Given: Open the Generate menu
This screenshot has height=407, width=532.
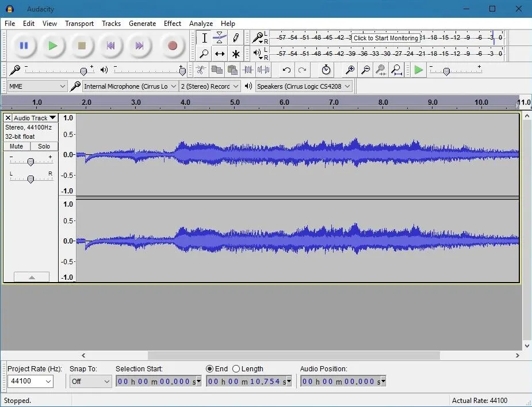Looking at the screenshot, I should point(142,24).
